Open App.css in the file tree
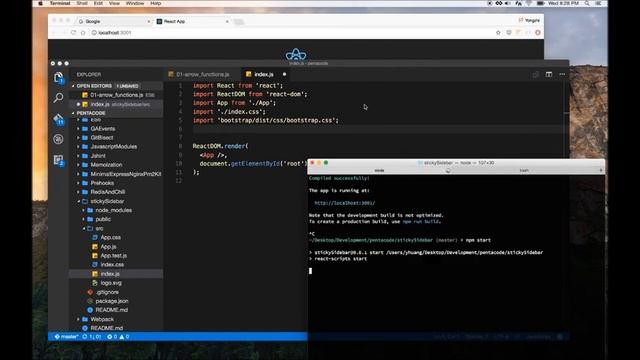The width and height of the screenshot is (640, 360). 110,238
